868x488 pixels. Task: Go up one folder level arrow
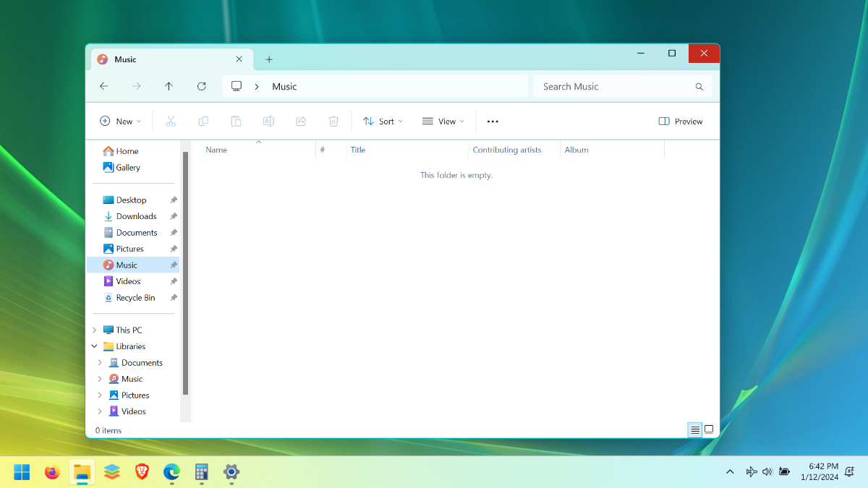point(169,86)
